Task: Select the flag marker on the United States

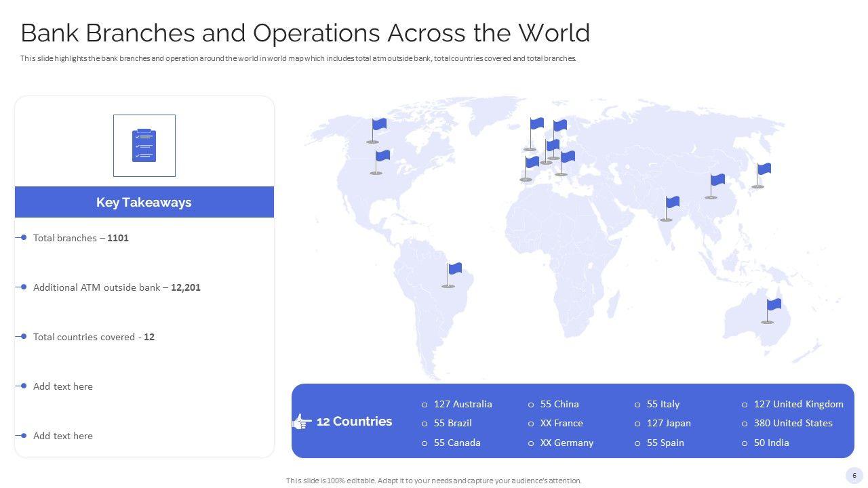Action: coord(380,163)
